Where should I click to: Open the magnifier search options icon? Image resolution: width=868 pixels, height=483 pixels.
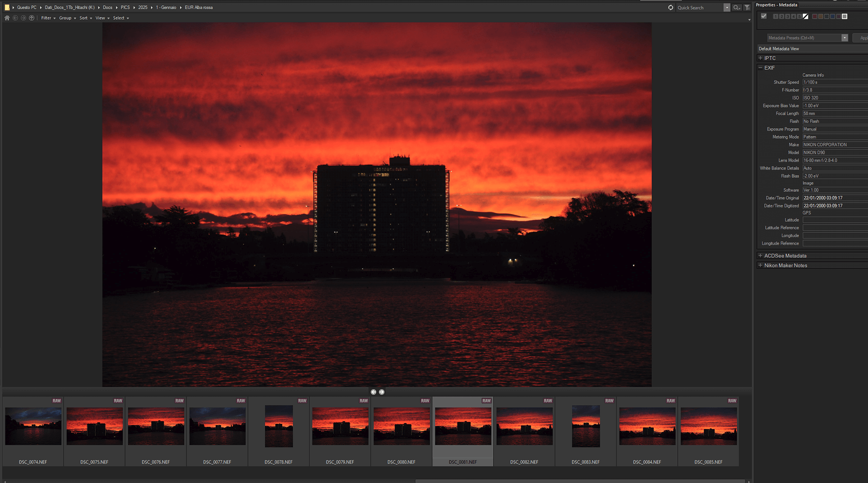tap(736, 8)
